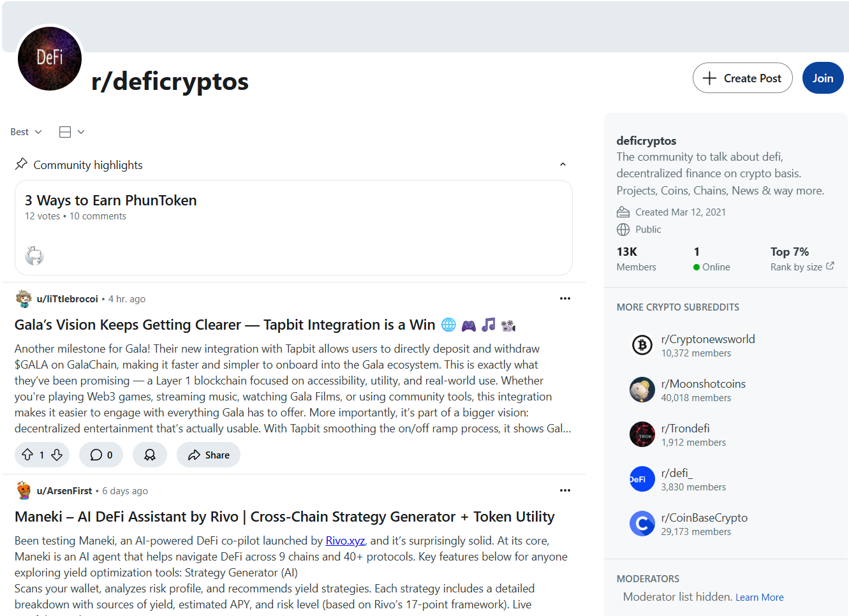Viewport: 849px width, 616px height.
Task: Share the Gala Tapbit post
Action: pyautogui.click(x=209, y=455)
